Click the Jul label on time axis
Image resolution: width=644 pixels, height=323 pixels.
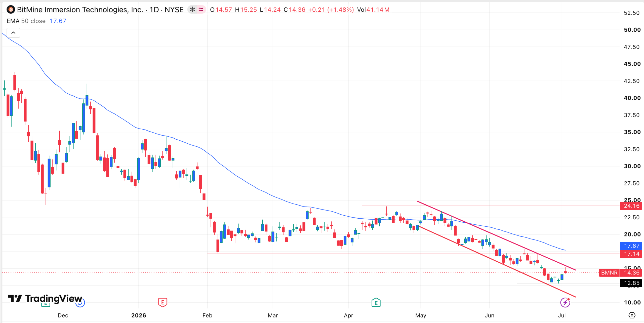pos(562,315)
